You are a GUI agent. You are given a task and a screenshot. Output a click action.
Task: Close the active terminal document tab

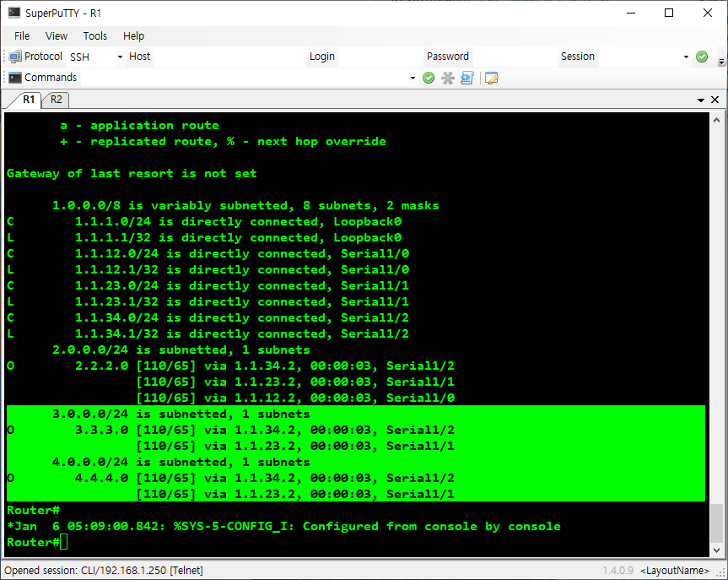coord(715,100)
